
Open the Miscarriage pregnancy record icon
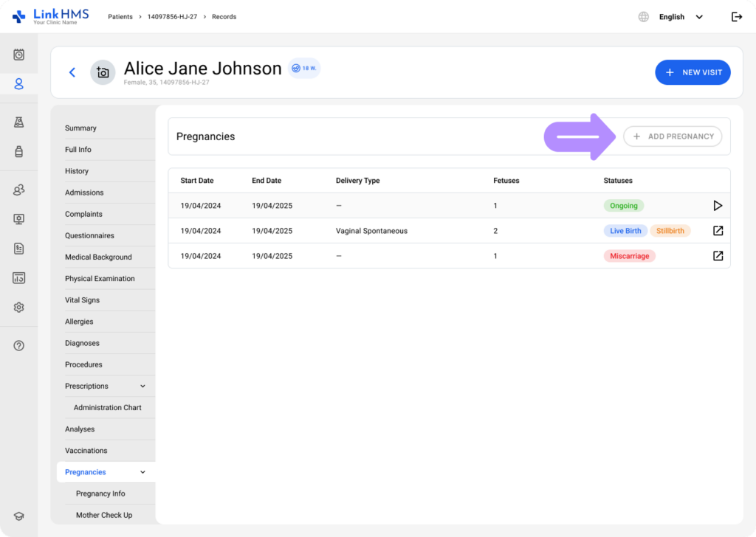click(x=718, y=256)
